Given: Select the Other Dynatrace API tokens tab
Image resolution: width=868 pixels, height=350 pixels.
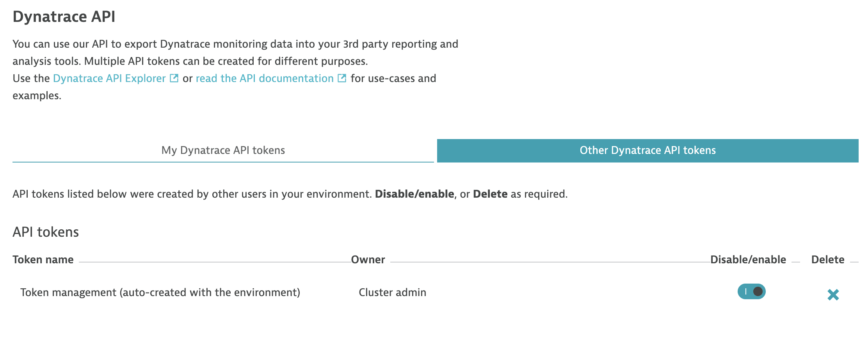Looking at the screenshot, I should pos(648,150).
